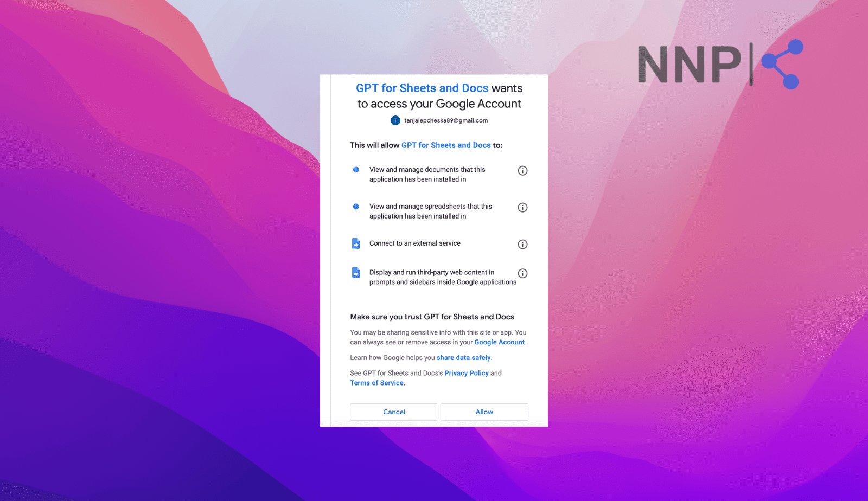The height and width of the screenshot is (501, 868).
Task: Show info for third-party web content permission
Action: pyautogui.click(x=522, y=274)
